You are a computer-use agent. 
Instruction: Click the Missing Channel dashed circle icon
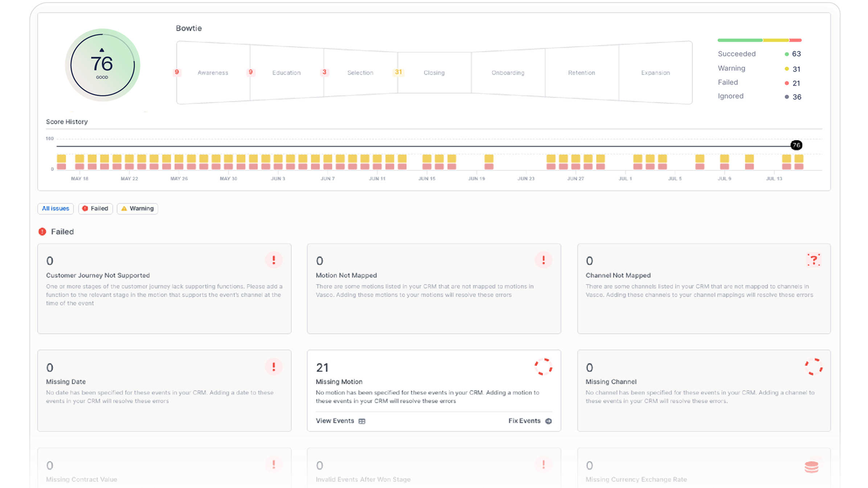pyautogui.click(x=814, y=367)
